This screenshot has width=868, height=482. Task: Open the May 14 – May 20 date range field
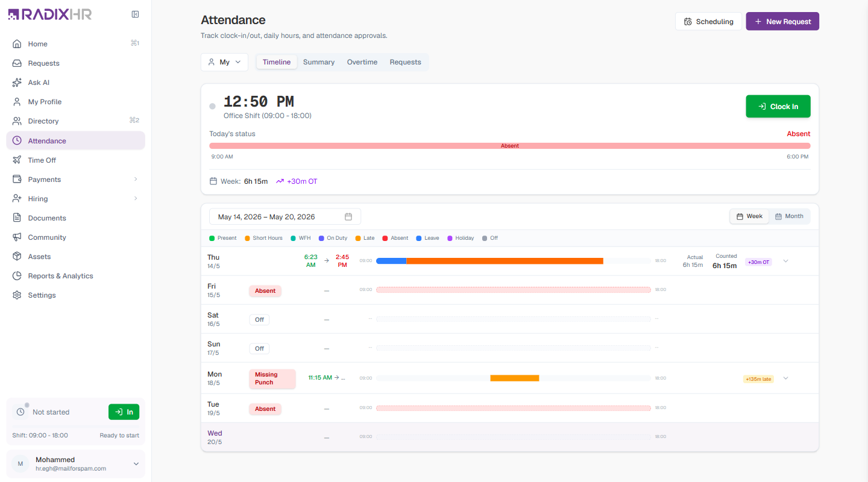[285, 217]
